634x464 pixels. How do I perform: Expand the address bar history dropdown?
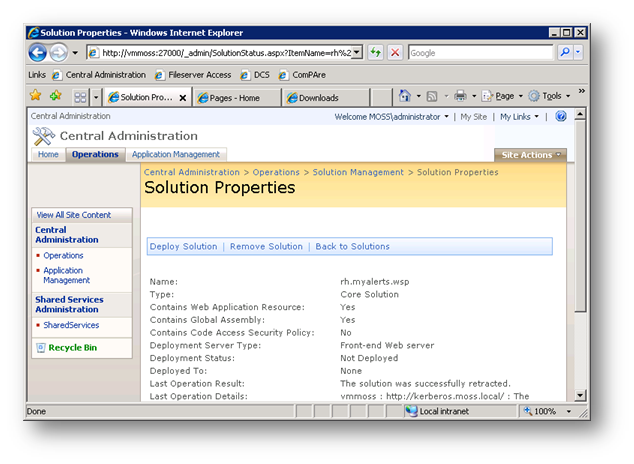coord(357,53)
